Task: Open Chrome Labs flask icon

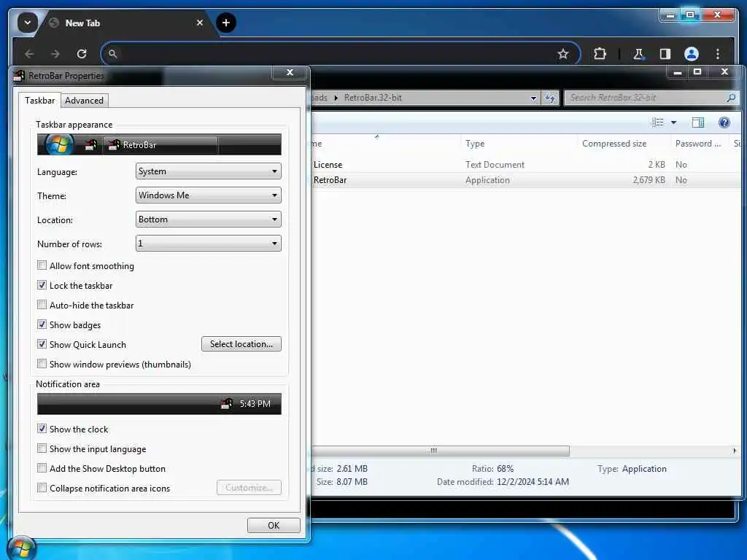Action: (638, 54)
